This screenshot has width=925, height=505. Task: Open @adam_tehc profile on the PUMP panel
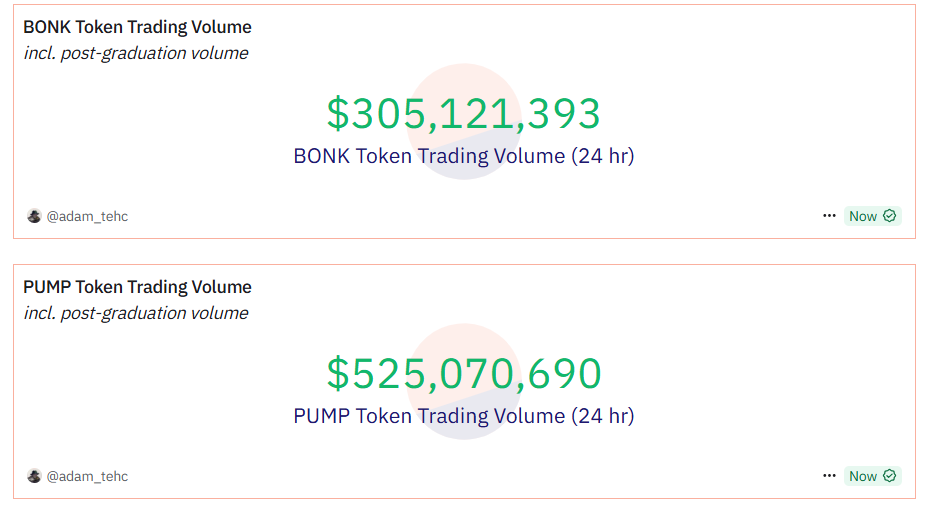87,476
